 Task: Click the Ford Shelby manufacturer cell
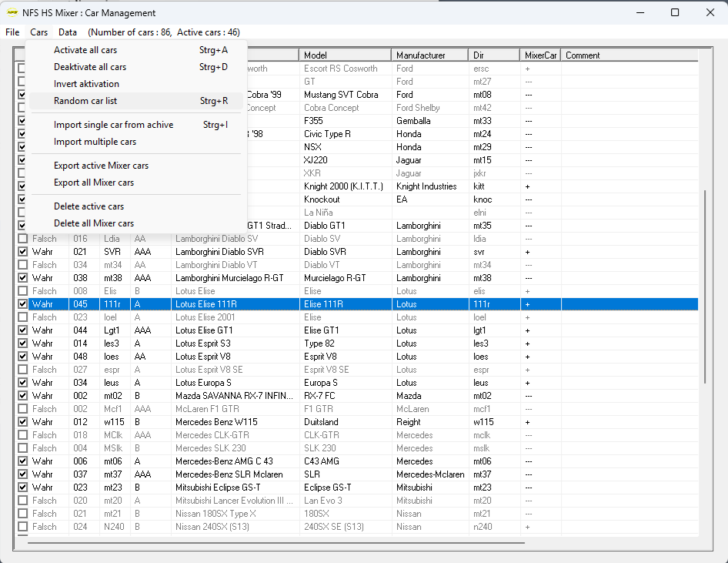tap(429, 108)
